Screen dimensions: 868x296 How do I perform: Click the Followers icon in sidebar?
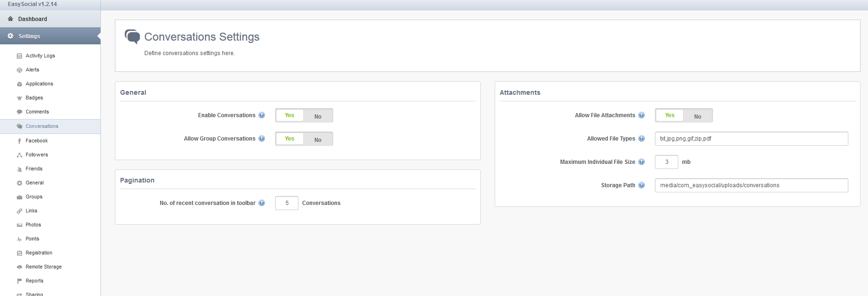tap(19, 155)
